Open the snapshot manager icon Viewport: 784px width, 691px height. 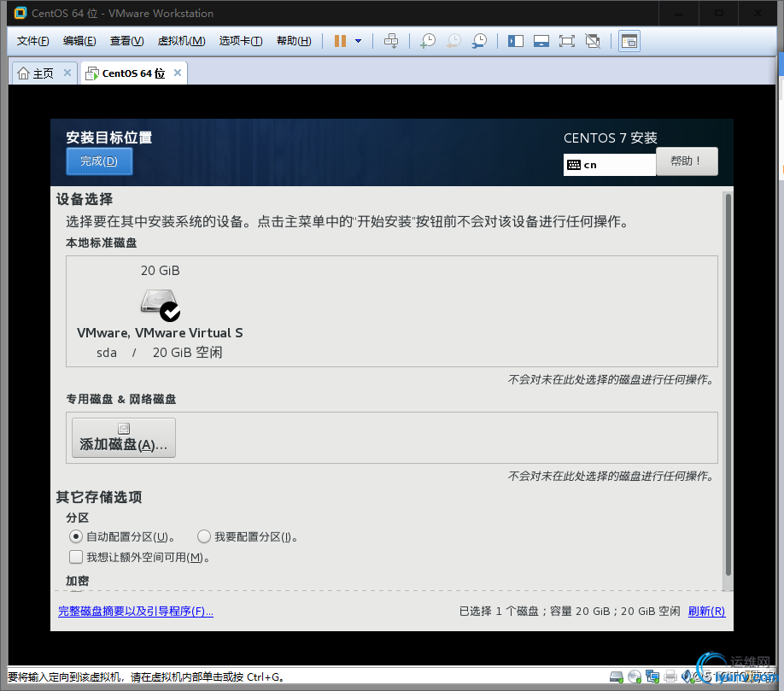[x=479, y=41]
